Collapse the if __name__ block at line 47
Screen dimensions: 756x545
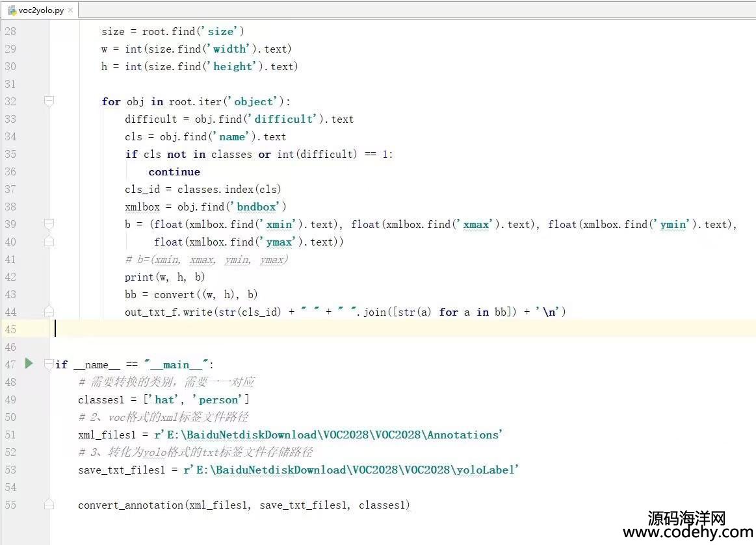pyautogui.click(x=49, y=364)
